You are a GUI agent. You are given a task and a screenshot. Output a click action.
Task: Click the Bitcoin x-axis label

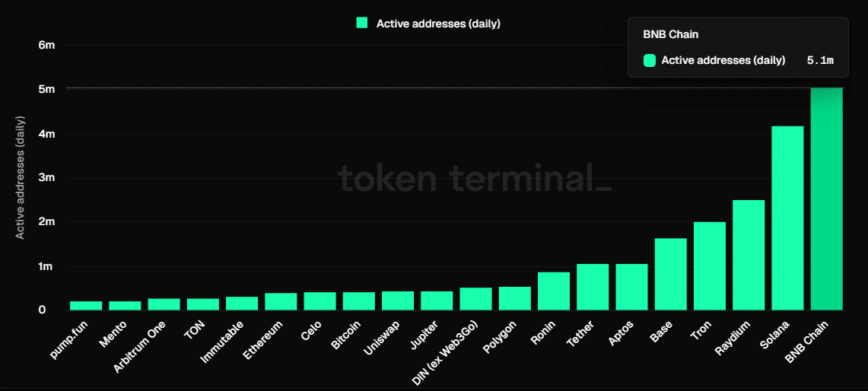click(x=347, y=335)
